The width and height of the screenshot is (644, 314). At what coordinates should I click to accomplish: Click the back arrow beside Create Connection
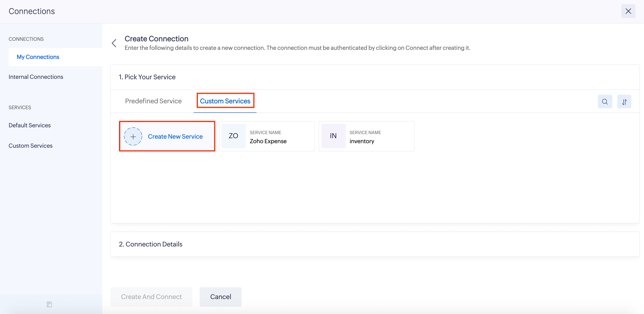click(x=114, y=43)
